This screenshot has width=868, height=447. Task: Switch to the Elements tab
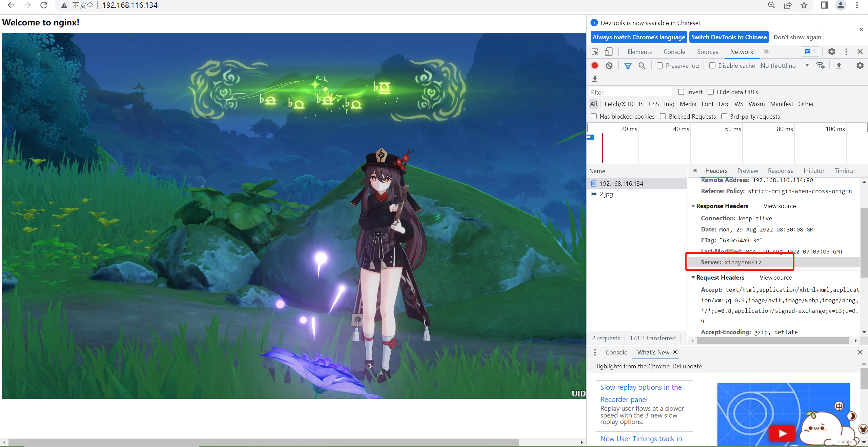coord(639,52)
